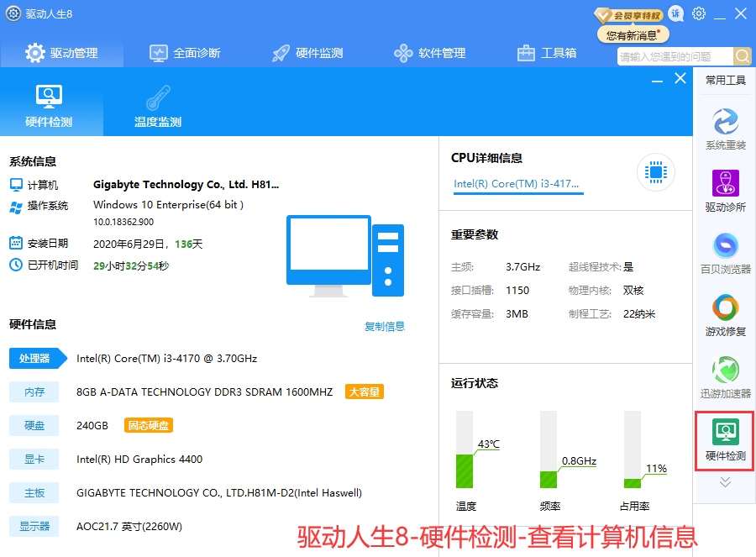Open the 硬件监测 tab

point(307,53)
